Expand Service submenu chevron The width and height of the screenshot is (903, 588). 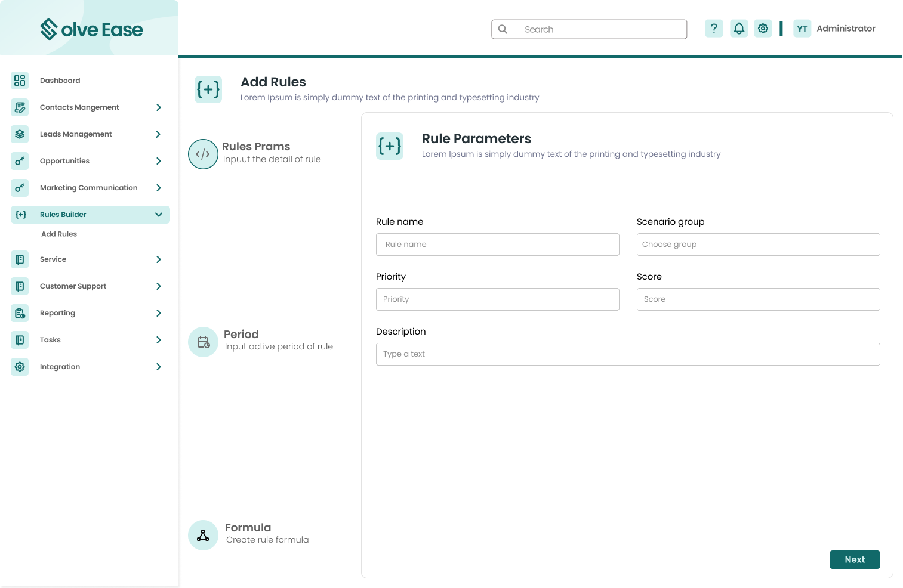158,259
